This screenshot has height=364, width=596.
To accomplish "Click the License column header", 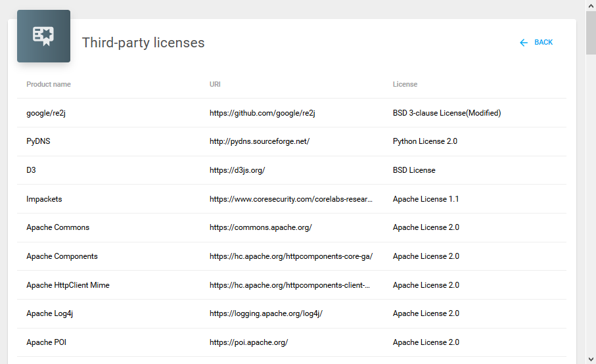I will coord(405,84).
